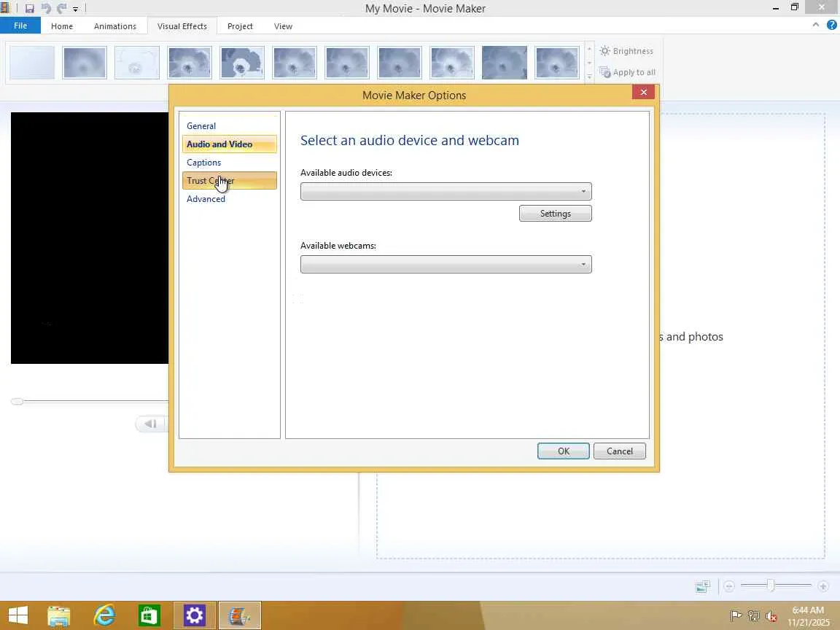Open the Available webcams dropdown

click(446, 264)
